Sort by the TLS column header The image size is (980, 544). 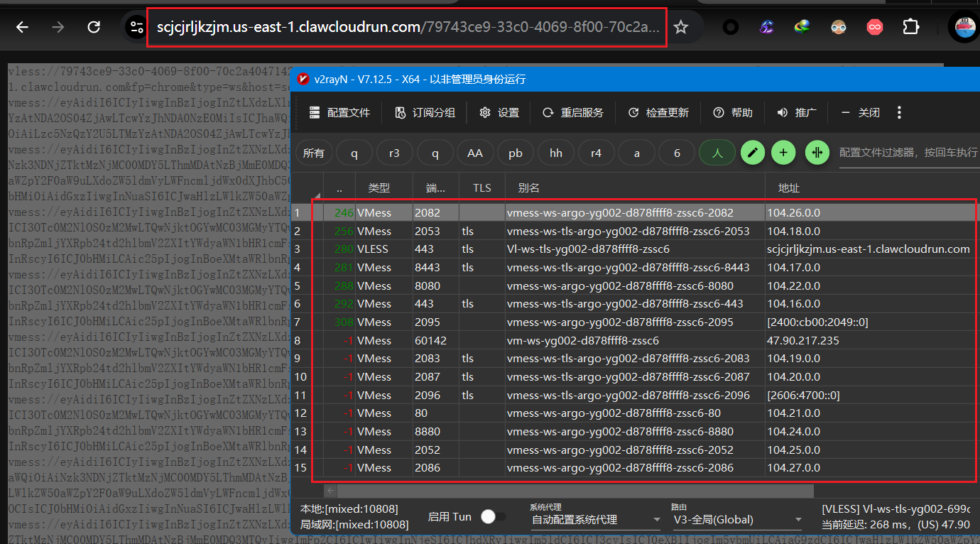pyautogui.click(x=482, y=188)
